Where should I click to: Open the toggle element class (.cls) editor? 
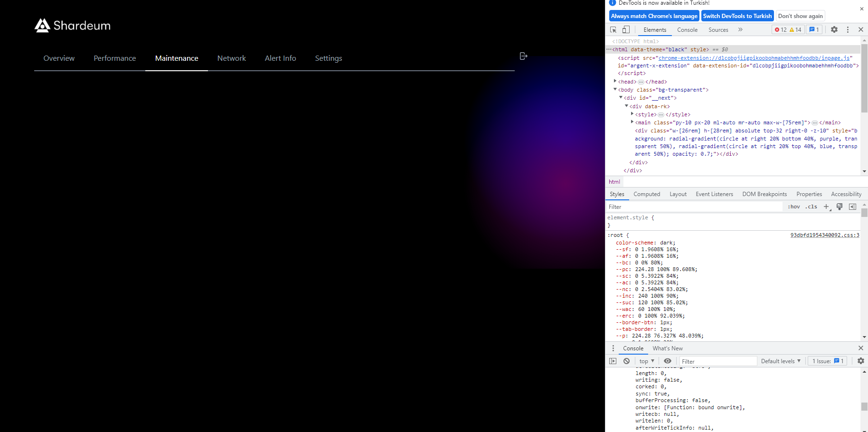811,207
